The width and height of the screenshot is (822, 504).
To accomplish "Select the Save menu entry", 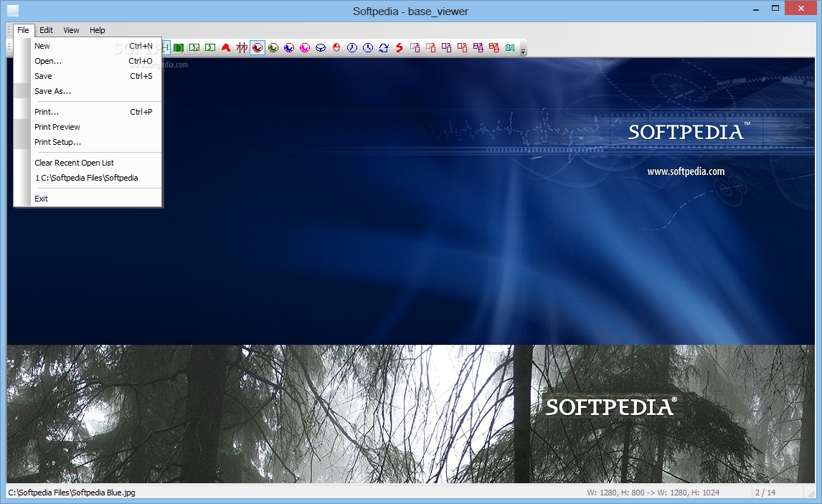I will coord(88,76).
